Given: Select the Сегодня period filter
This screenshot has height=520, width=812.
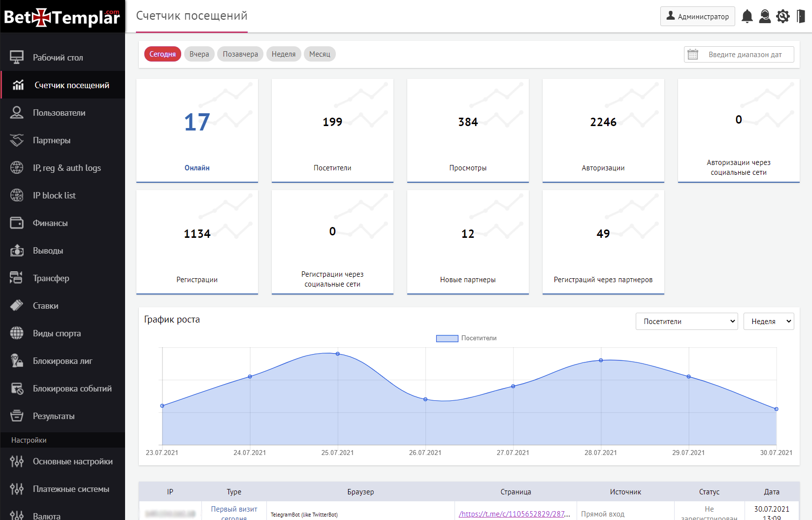Looking at the screenshot, I should (x=162, y=54).
